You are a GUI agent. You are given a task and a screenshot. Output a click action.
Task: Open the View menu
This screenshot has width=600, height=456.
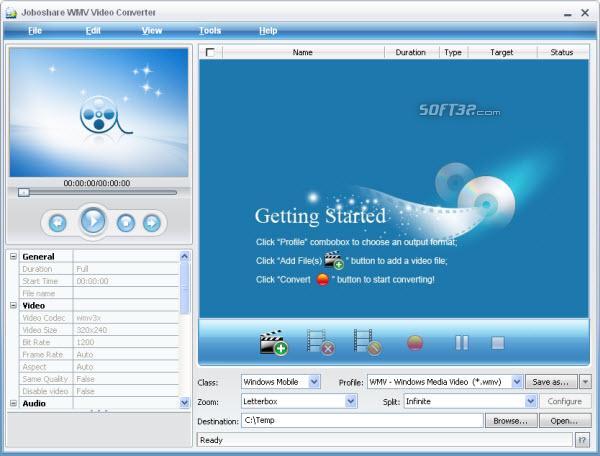pos(152,31)
